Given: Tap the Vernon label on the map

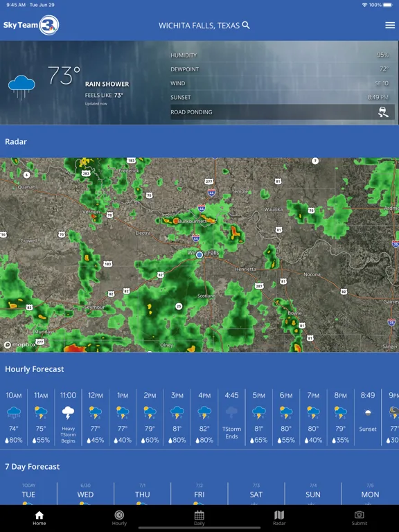Looking at the screenshot, I should coord(91,212).
